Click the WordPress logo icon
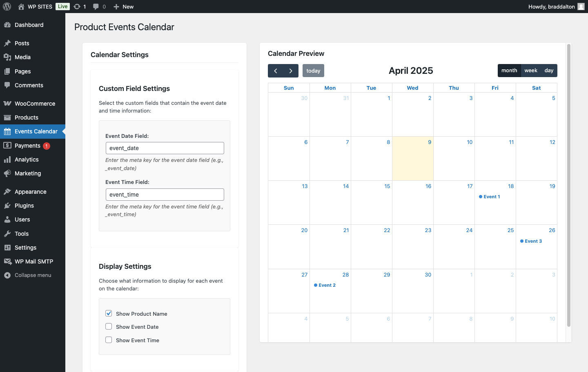588x372 pixels. pos(7,7)
